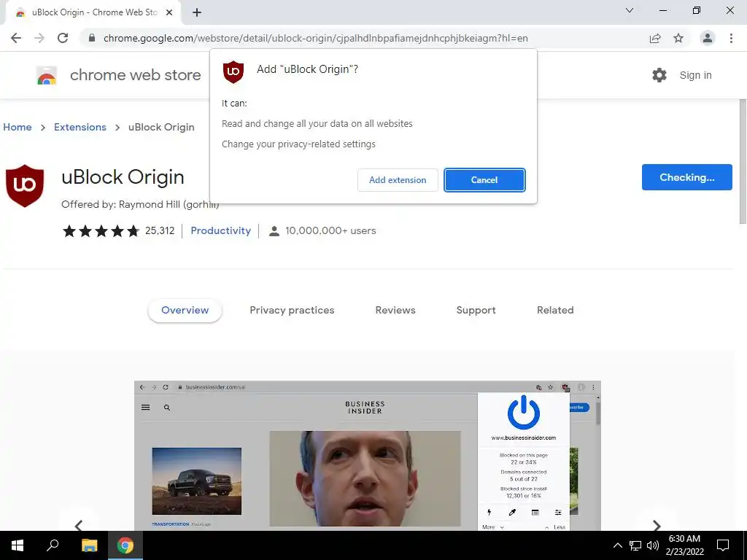Open the Windows Start menu
This screenshot has width=747, height=560.
coord(18,545)
